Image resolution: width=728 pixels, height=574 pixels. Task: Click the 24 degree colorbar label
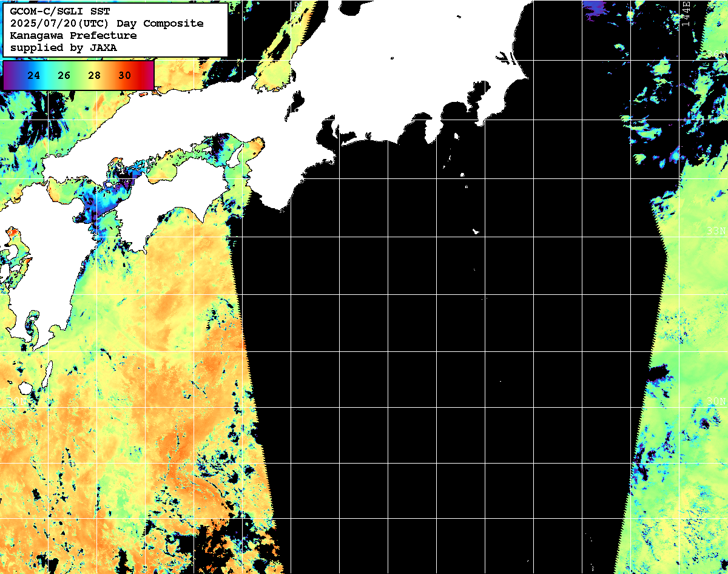(34, 76)
